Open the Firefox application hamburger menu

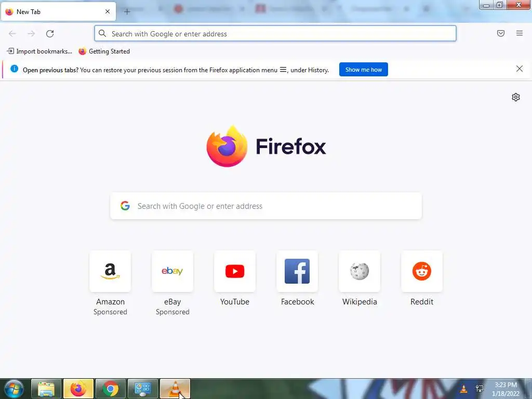[x=520, y=33]
